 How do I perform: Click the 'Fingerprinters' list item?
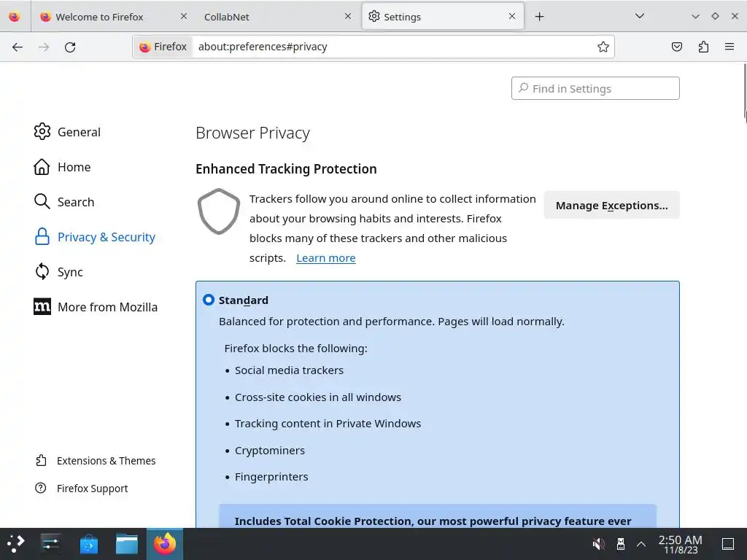point(271,477)
